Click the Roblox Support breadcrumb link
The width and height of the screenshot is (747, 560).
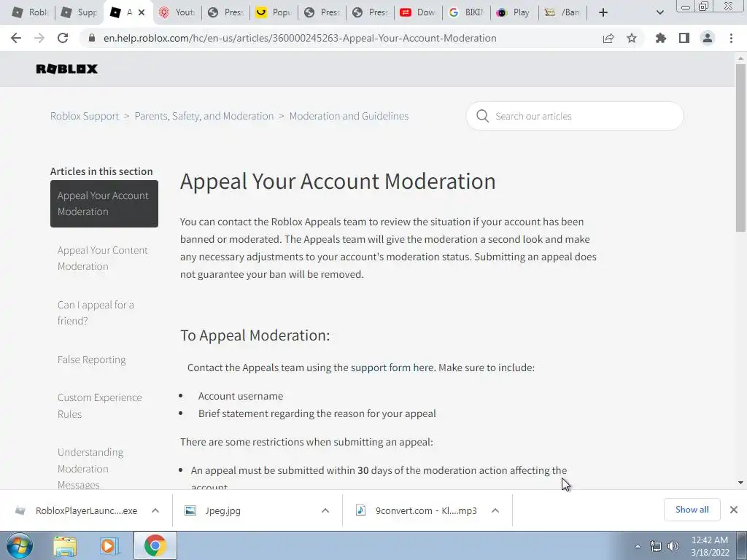[85, 116]
